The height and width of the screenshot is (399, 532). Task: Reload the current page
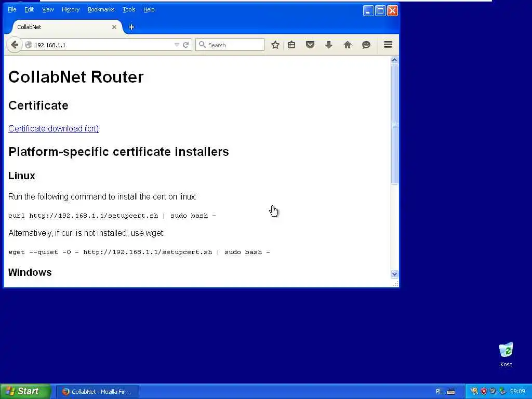tap(185, 45)
